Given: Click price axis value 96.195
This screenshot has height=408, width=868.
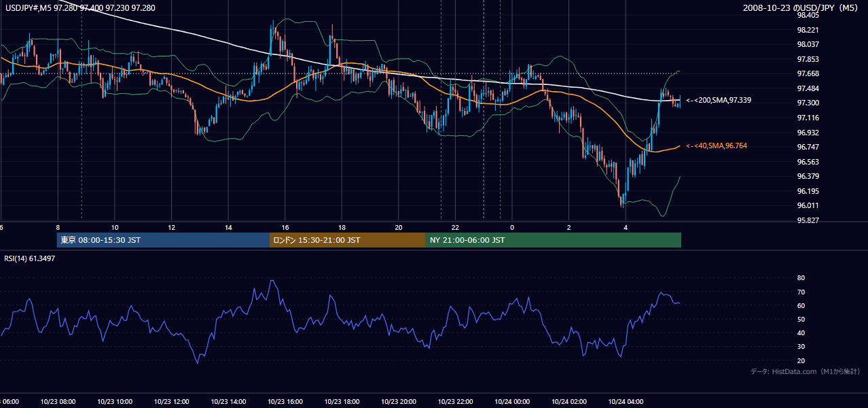Looking at the screenshot, I should click(808, 191).
